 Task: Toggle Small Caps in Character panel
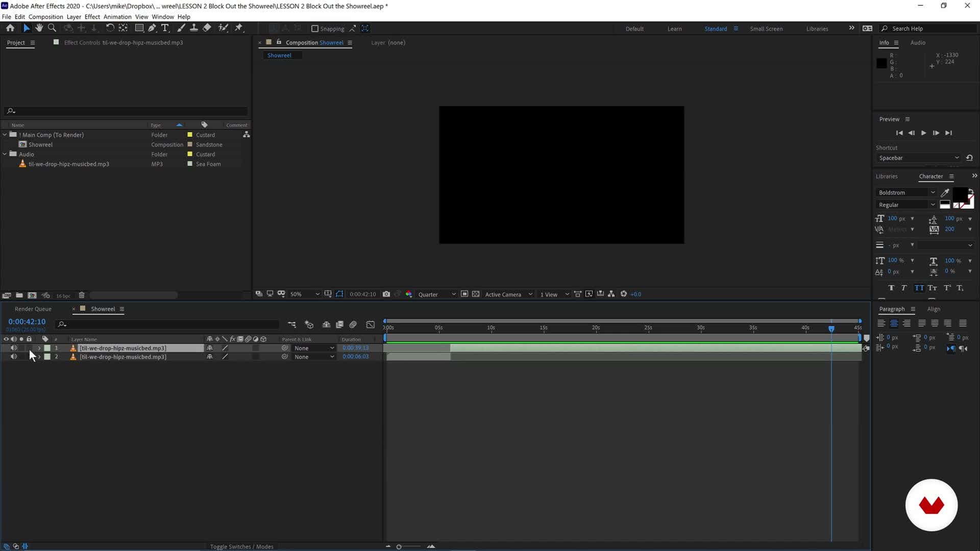(x=933, y=288)
